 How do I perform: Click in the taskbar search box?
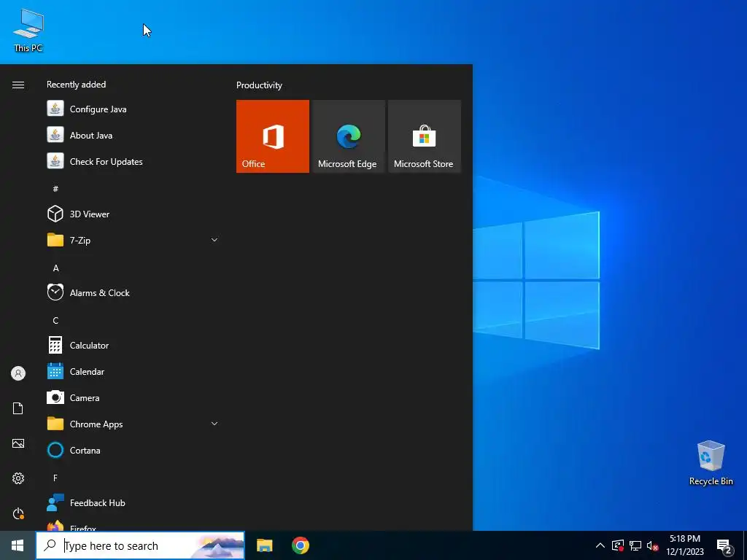pyautogui.click(x=140, y=545)
